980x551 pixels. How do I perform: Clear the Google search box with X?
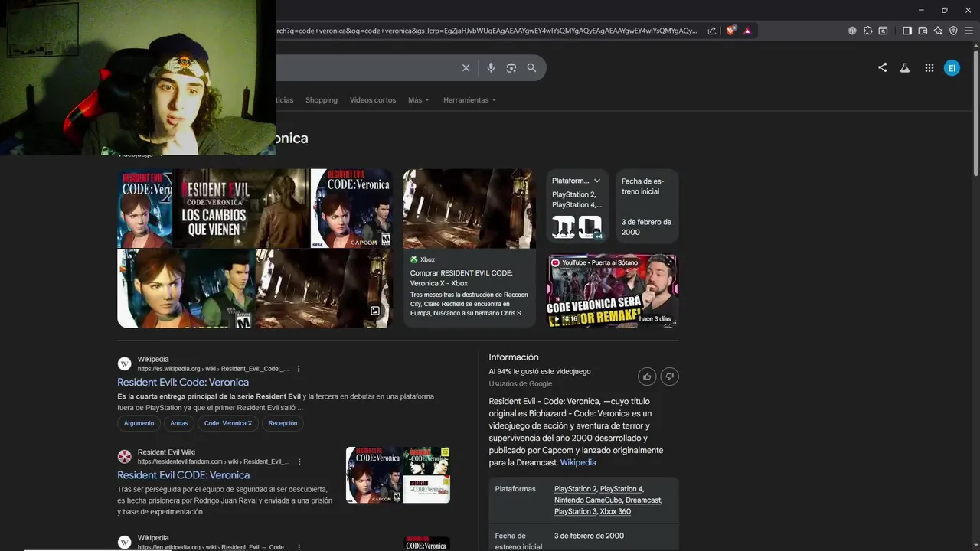pos(465,68)
